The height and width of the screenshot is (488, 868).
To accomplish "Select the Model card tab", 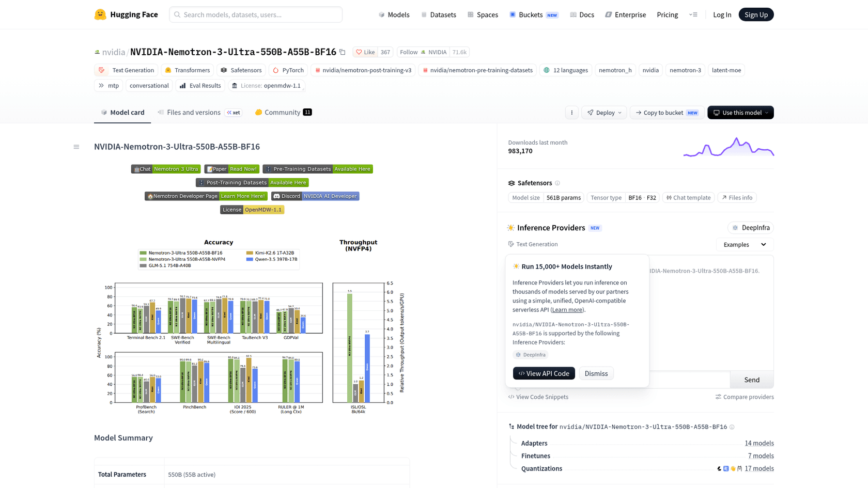I will click(x=122, y=113).
